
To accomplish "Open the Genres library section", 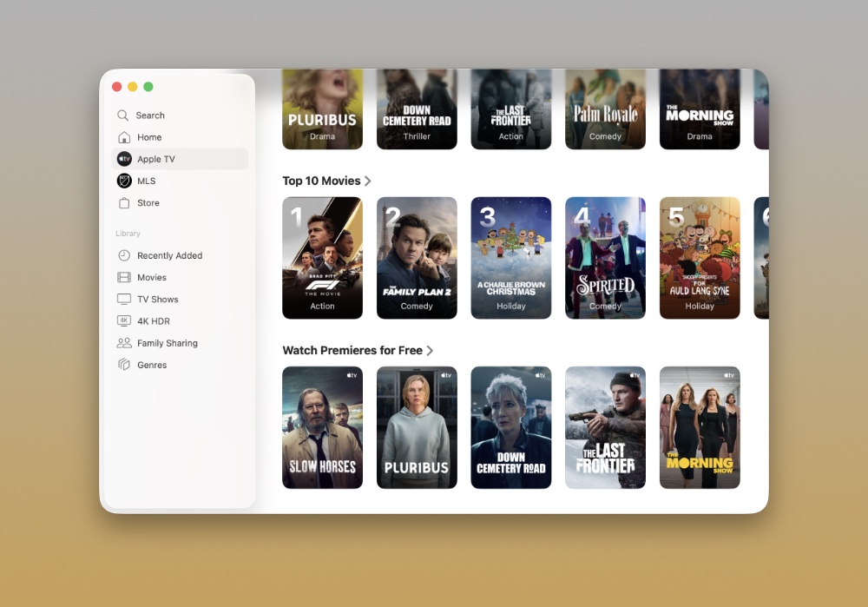I will coord(152,366).
